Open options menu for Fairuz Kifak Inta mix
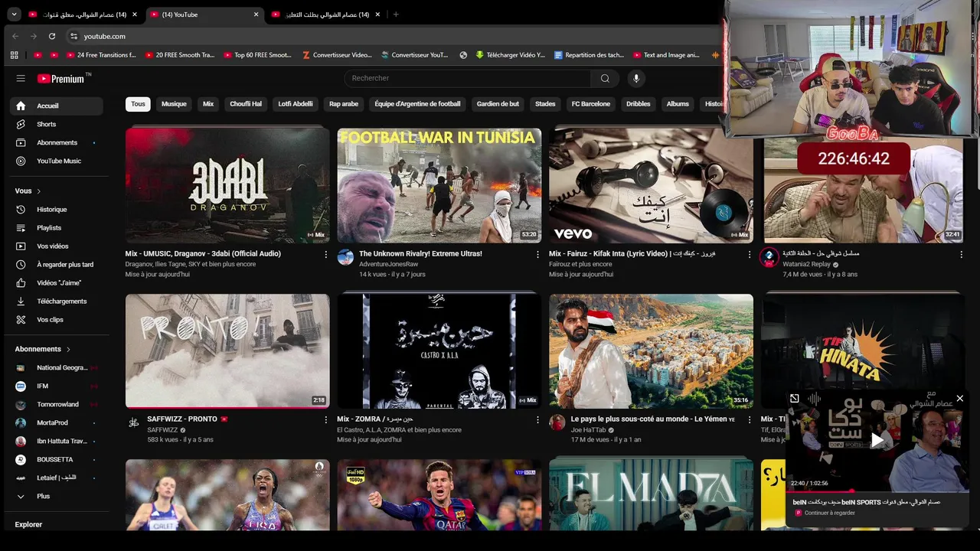The height and width of the screenshot is (551, 980). pyautogui.click(x=750, y=255)
